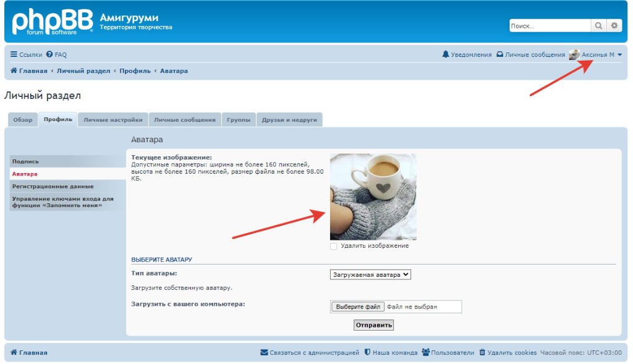633x364 pixels.
Task: Open private messages inbox
Action: pos(531,55)
